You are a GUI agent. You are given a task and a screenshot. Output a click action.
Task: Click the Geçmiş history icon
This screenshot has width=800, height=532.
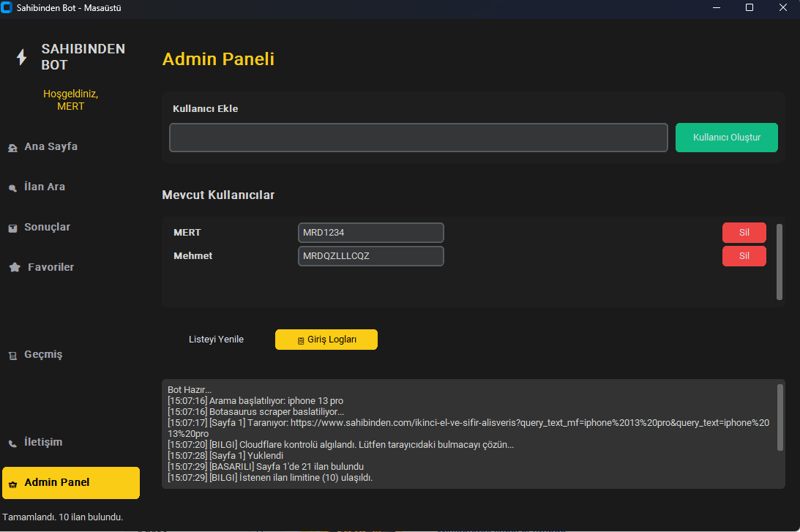[12, 356]
